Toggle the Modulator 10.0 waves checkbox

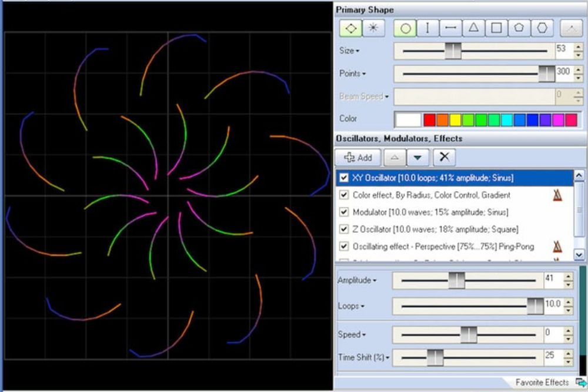click(x=343, y=212)
